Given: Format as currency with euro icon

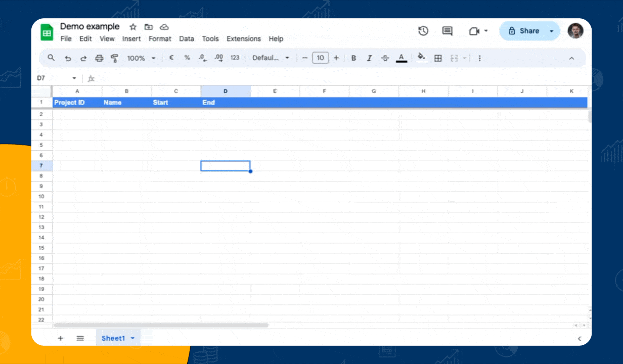Looking at the screenshot, I should [171, 58].
